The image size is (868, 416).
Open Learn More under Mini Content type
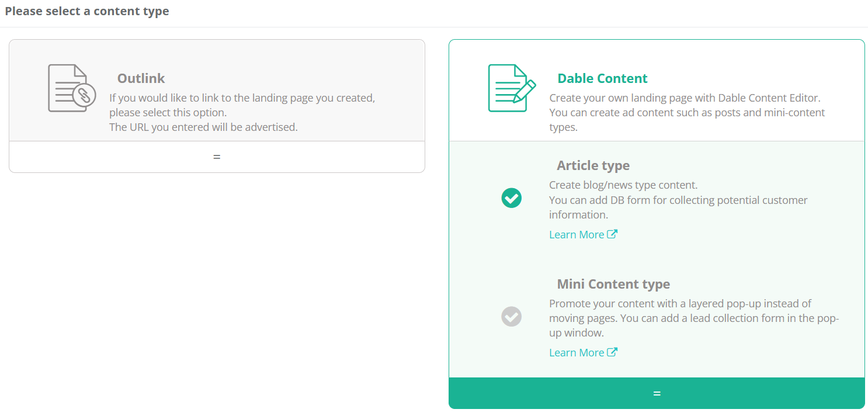(577, 352)
